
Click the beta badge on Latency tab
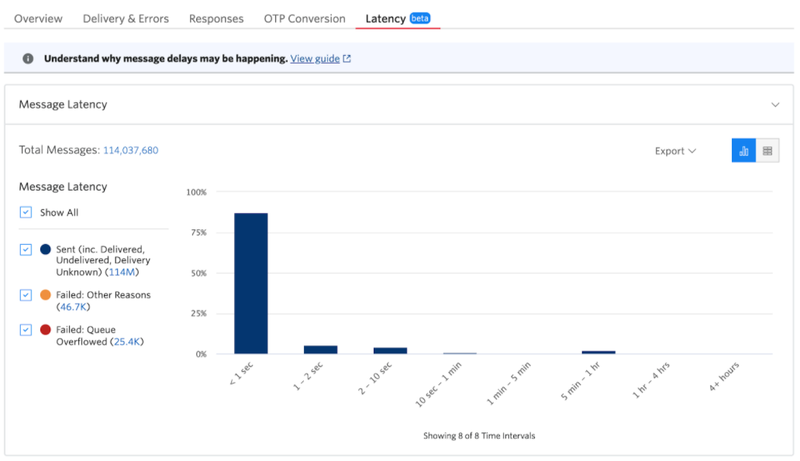(420, 18)
